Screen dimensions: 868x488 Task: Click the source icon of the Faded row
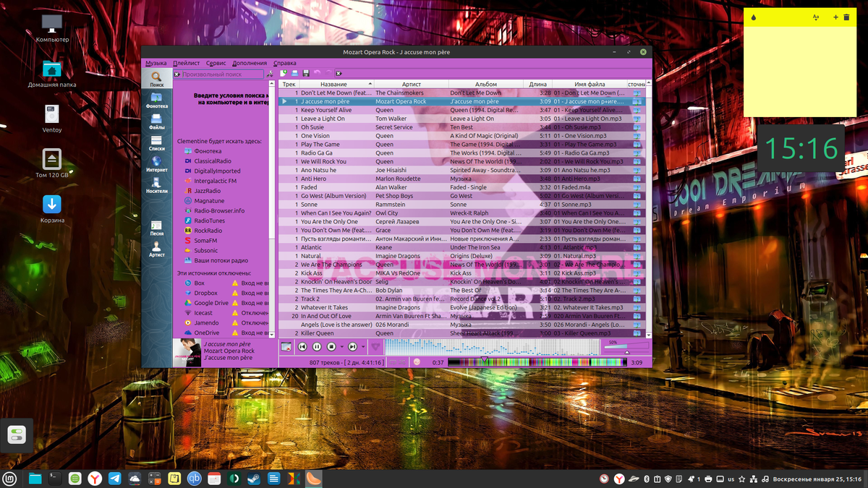click(637, 187)
